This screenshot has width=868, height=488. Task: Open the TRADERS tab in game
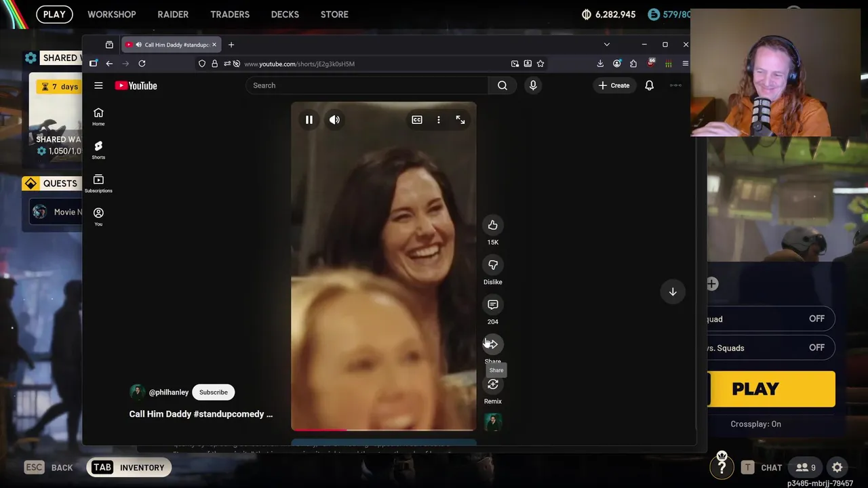pos(230,14)
